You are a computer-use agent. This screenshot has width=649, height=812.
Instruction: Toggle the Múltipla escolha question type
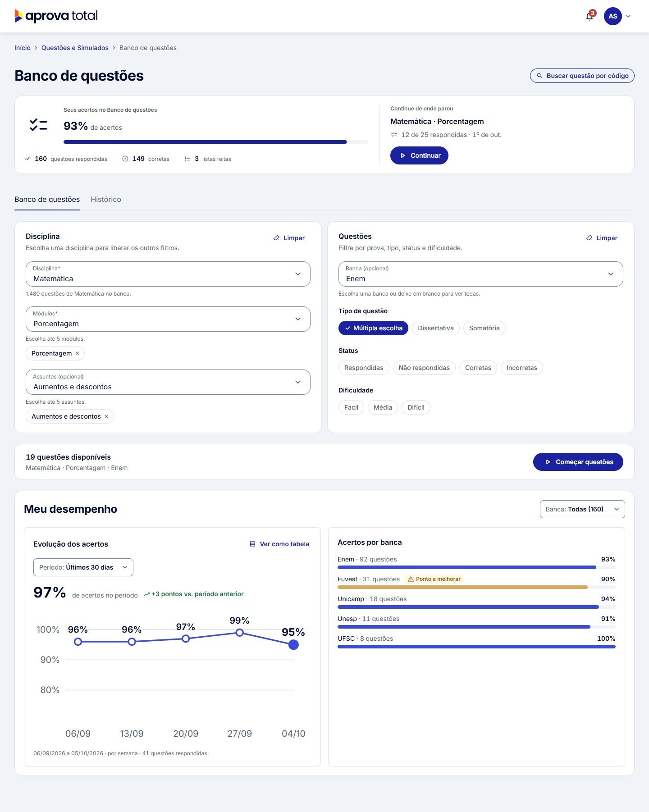tap(373, 328)
